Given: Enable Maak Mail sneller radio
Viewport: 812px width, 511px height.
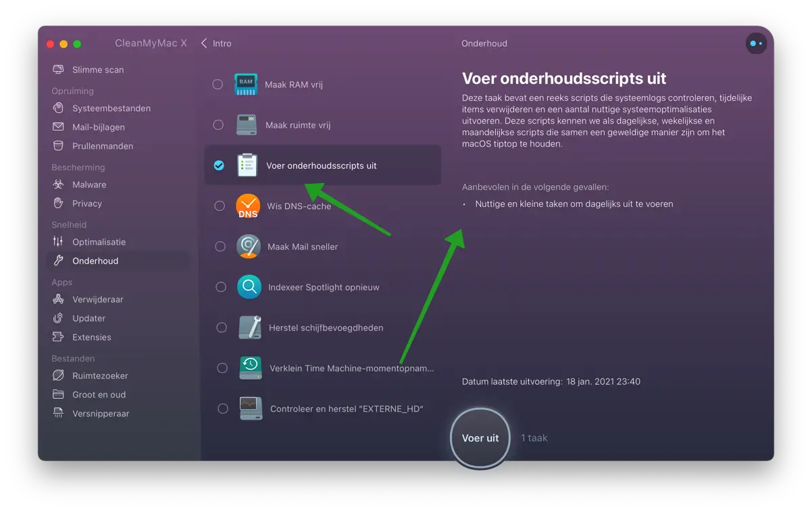Looking at the screenshot, I should coord(220,247).
